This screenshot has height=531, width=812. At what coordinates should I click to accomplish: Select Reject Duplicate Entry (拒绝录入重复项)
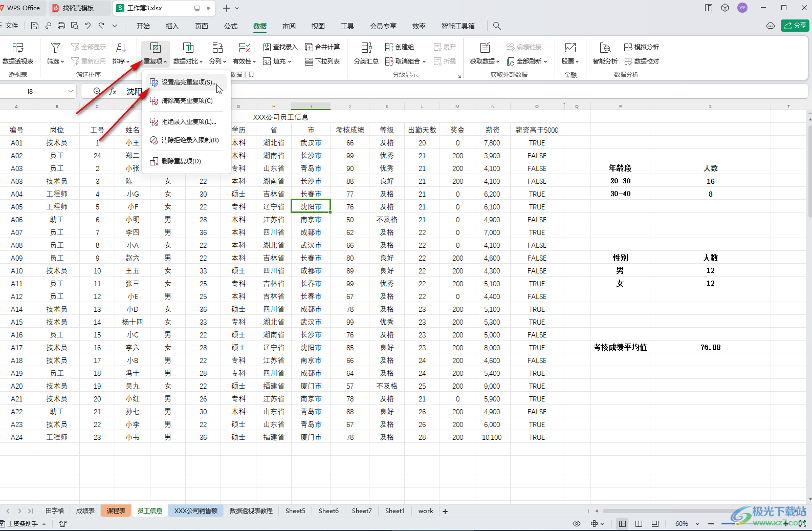pyautogui.click(x=186, y=122)
